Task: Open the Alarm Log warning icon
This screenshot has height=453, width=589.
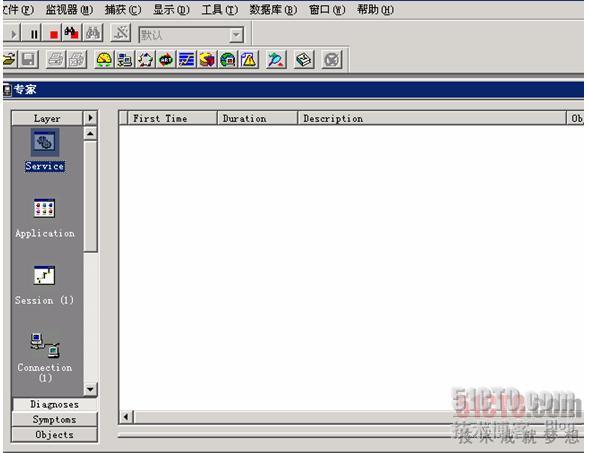Action: (x=248, y=59)
